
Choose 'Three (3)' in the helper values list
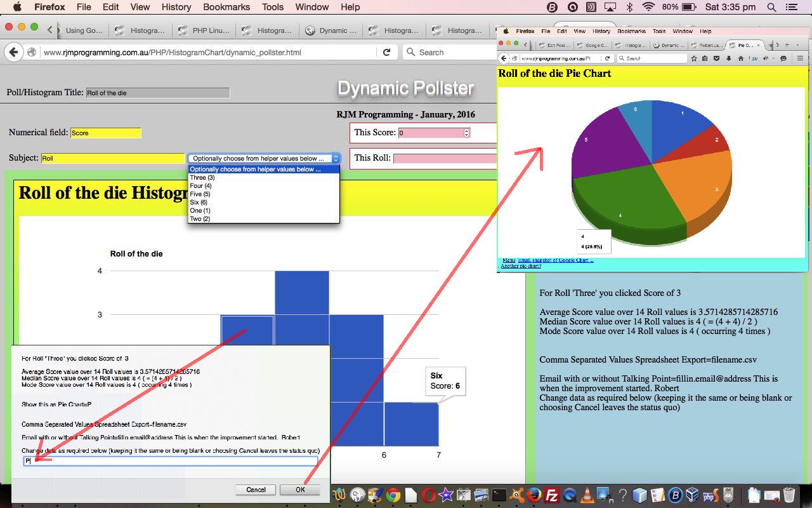(x=202, y=178)
